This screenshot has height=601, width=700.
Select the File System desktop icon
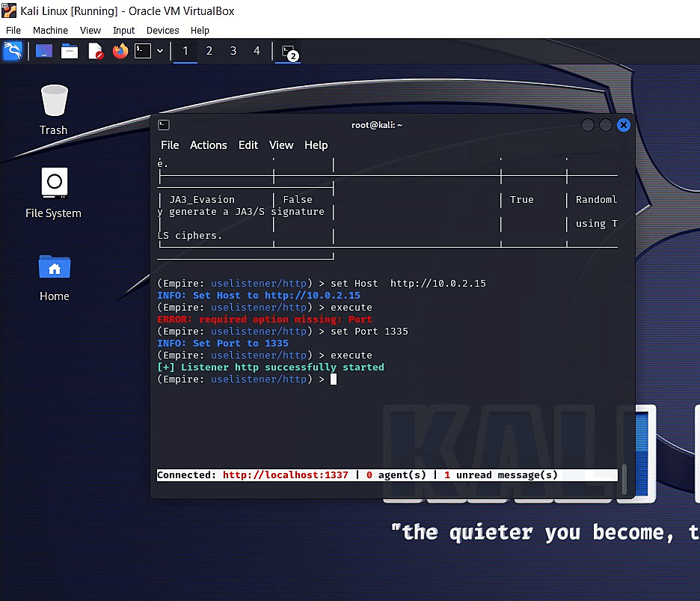point(54,193)
